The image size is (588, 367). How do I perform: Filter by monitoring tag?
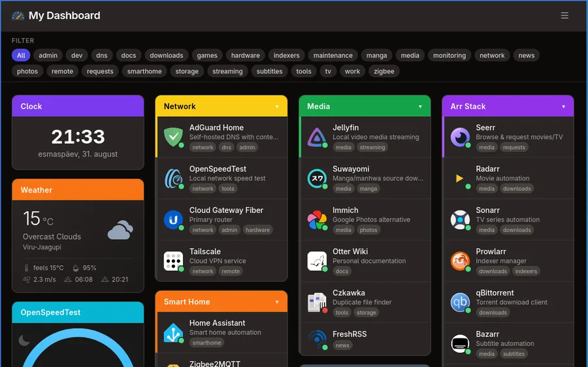[449, 56]
